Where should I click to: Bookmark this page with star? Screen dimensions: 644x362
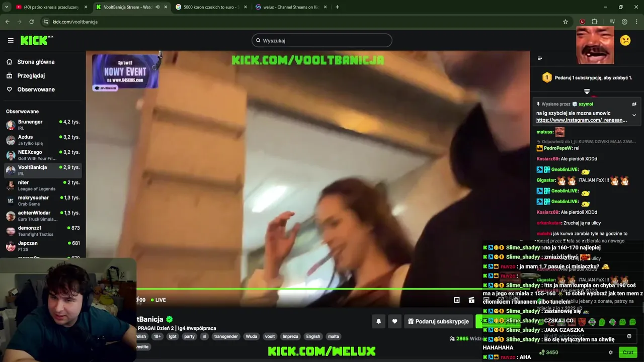[566, 22]
